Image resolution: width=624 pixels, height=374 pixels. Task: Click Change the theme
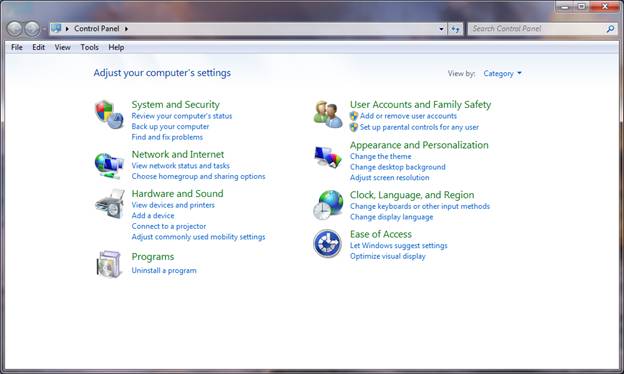(381, 157)
